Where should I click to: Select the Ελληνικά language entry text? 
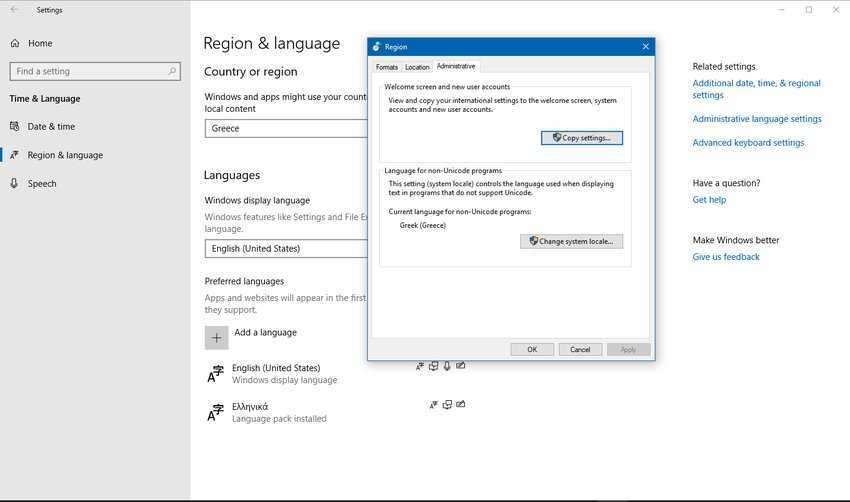[x=250, y=407]
